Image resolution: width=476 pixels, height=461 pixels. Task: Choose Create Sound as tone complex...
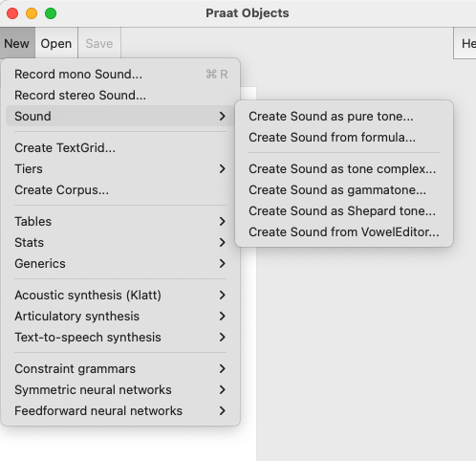coord(344,169)
